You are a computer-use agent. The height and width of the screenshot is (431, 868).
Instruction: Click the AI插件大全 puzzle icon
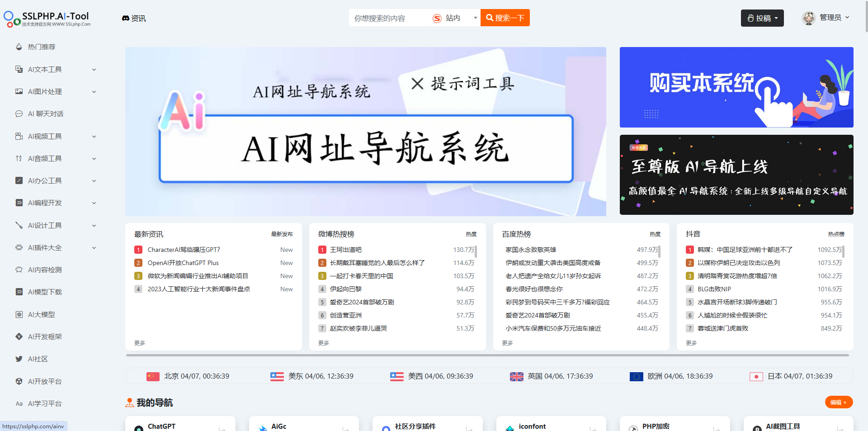point(19,247)
